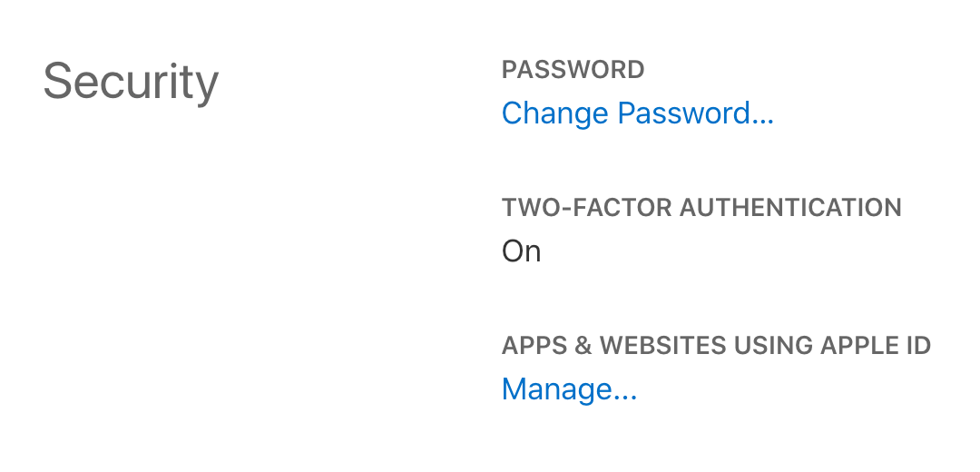
Task: Click the Change Password... link
Action: 637,113
